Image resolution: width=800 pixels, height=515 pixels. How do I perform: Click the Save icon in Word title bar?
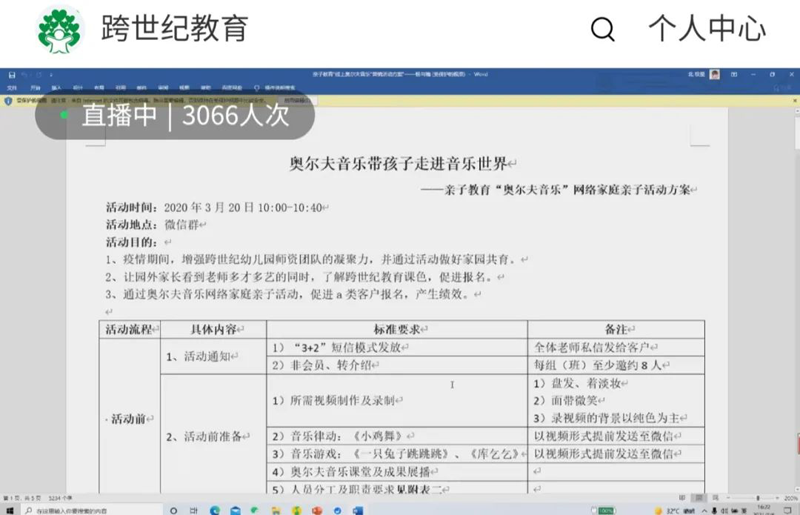click(x=11, y=75)
